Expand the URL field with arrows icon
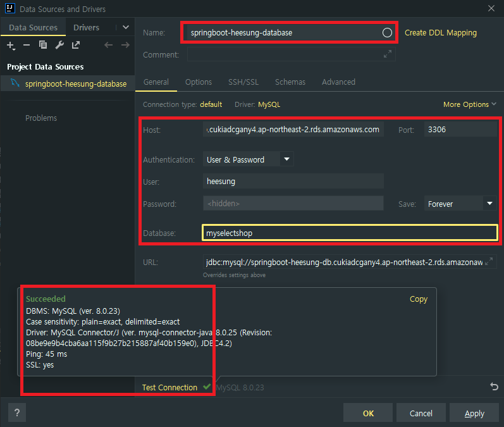The width and height of the screenshot is (504, 427). pos(489,261)
